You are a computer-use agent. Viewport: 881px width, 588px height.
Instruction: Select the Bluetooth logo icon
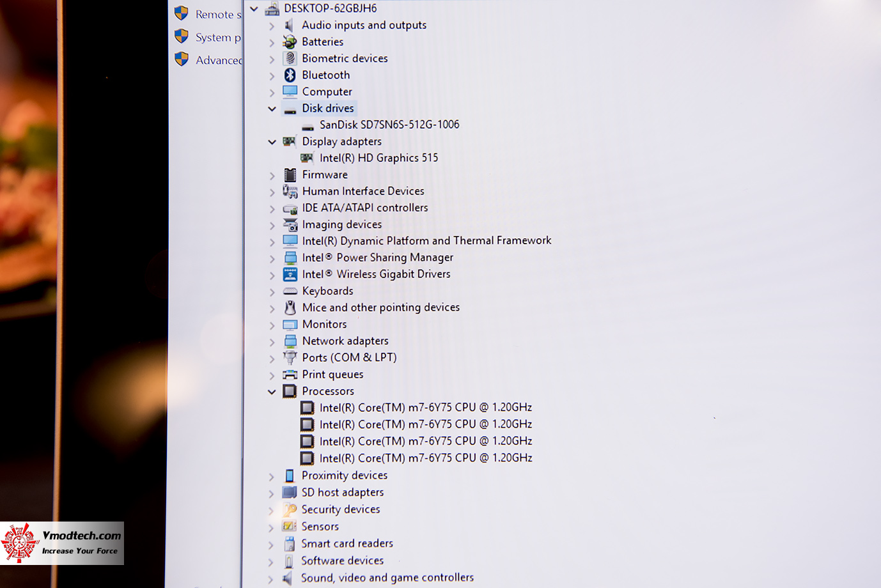(290, 75)
